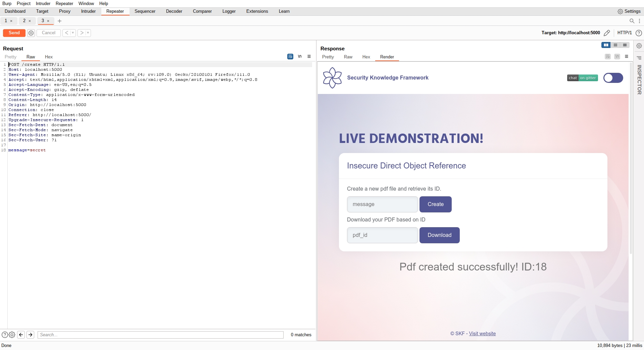
Task: Click the search magnifier in tab bar
Action: 632,21
